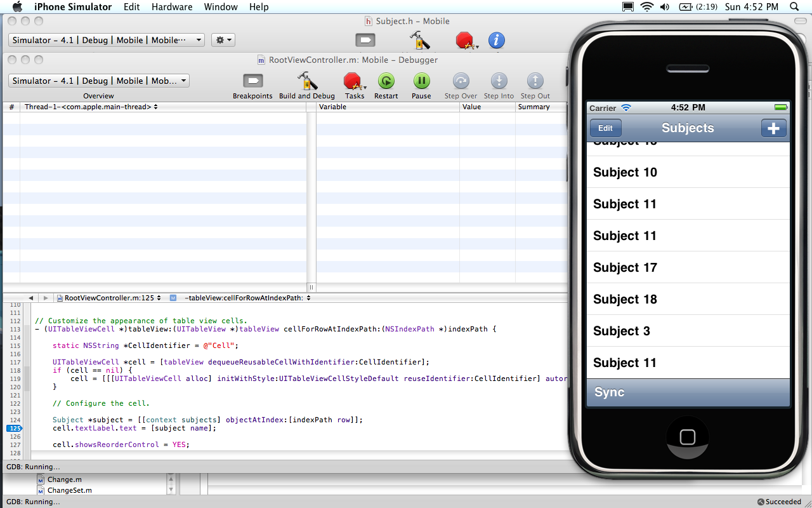Screen dimensions: 812x508
Task: Click the Build and Debug hammer icon
Action: [x=307, y=81]
